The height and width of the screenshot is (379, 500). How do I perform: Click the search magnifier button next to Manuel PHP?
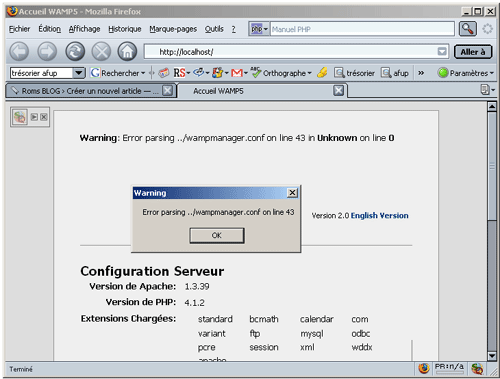tap(468, 29)
